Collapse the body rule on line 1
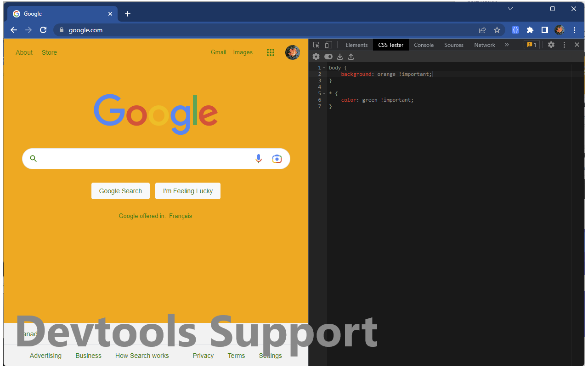588x368 pixels. 324,68
